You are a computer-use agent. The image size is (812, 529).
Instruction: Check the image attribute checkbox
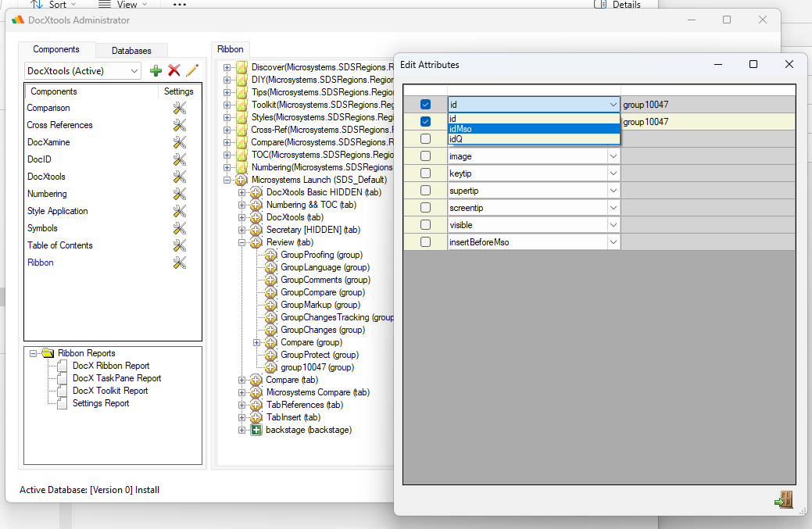coord(426,155)
